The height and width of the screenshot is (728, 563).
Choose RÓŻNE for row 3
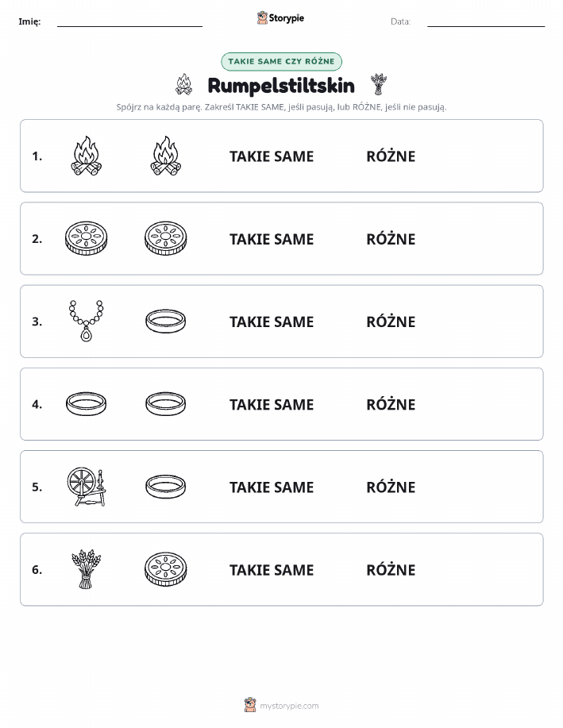391,322
